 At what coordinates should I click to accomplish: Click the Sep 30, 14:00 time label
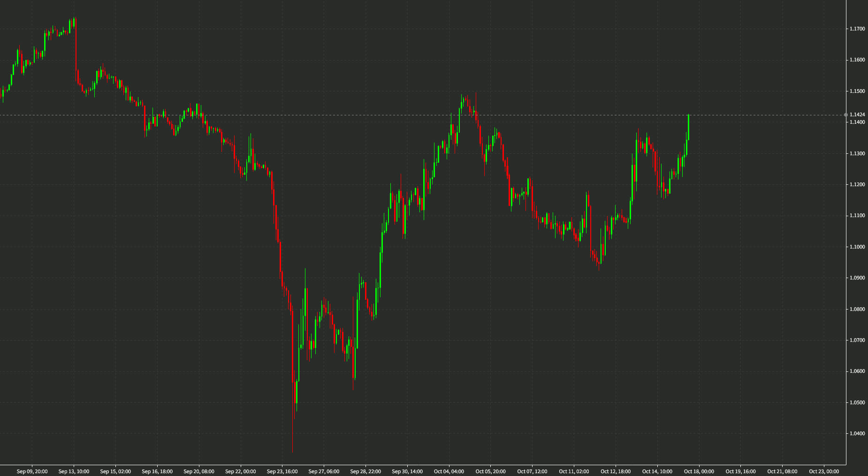tap(407, 471)
